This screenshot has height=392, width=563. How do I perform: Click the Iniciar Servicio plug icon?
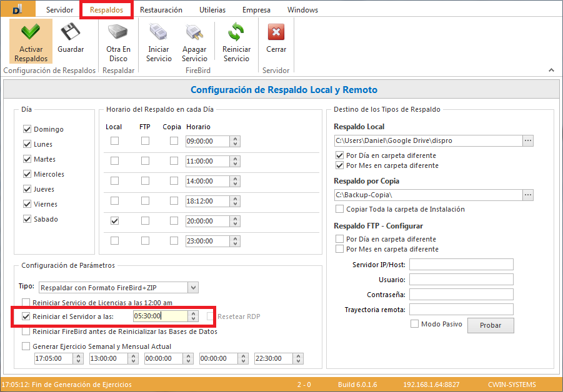(x=159, y=32)
